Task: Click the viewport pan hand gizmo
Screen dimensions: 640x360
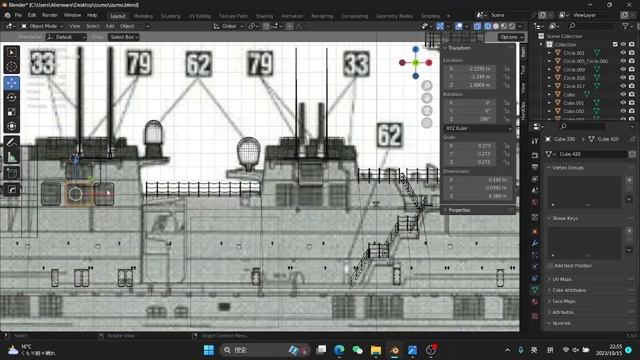Action: pyautogui.click(x=427, y=98)
